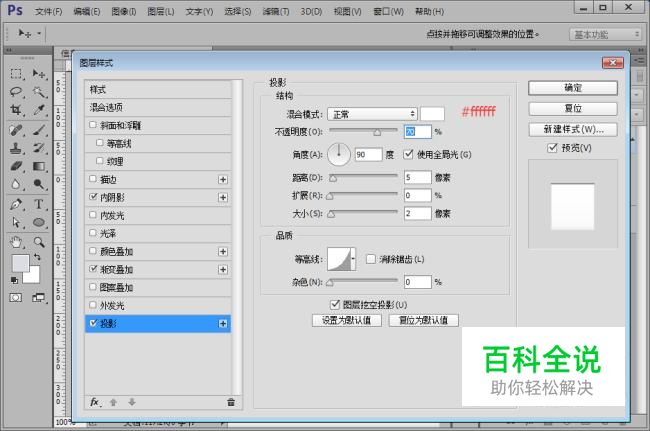Select the History Brush tool
650x431 pixels.
[x=39, y=148]
